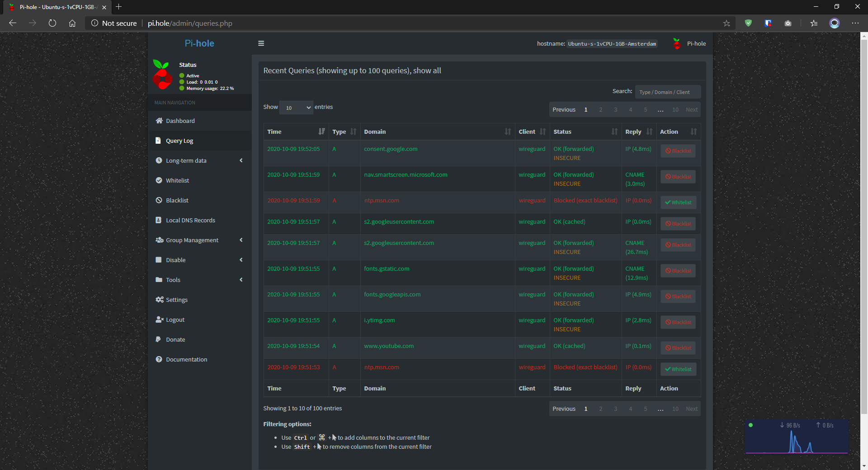Click the 'show all' queries link
This screenshot has width=868, height=470.
427,70
